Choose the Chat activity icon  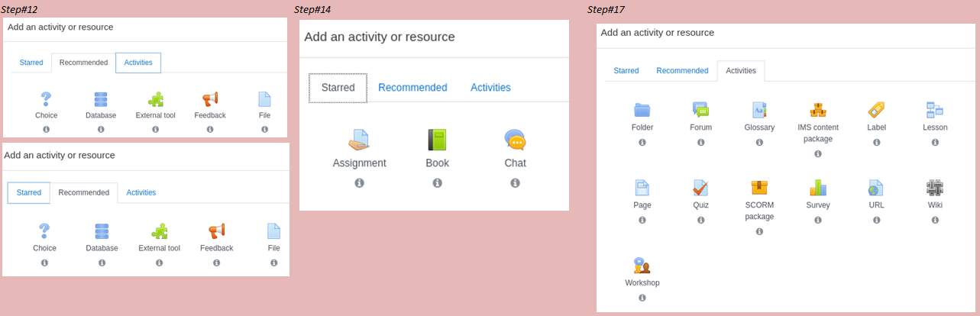coord(515,140)
